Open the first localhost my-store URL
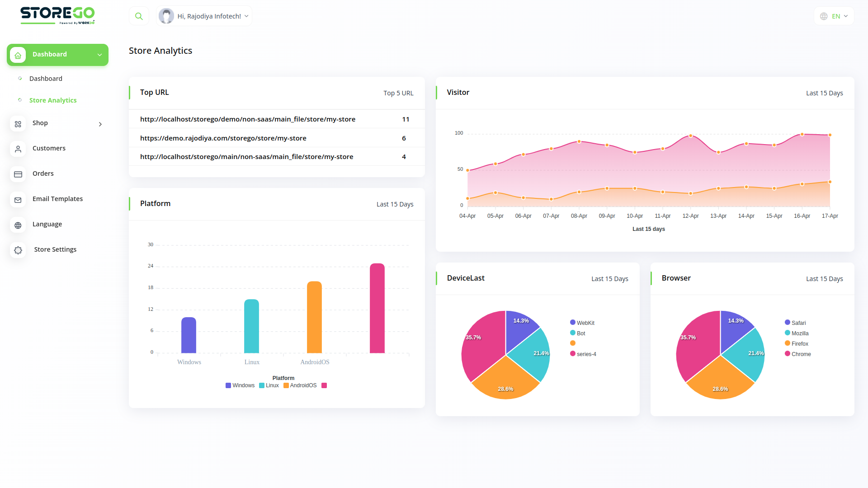868x488 pixels. (248, 119)
